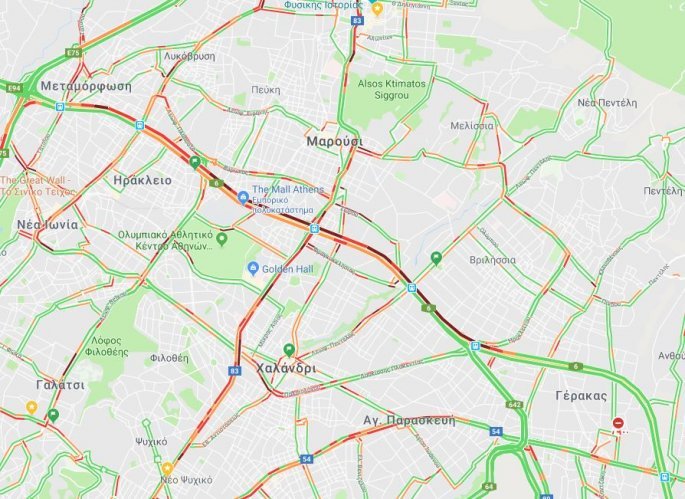
Task: Click green flag pin above Χαλάνδρι label
Action: click(x=288, y=350)
